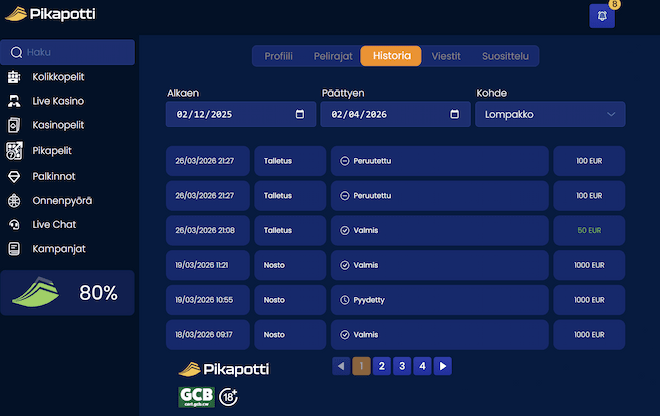Click the Päättyen date field 02/04/2026

[x=395, y=114]
